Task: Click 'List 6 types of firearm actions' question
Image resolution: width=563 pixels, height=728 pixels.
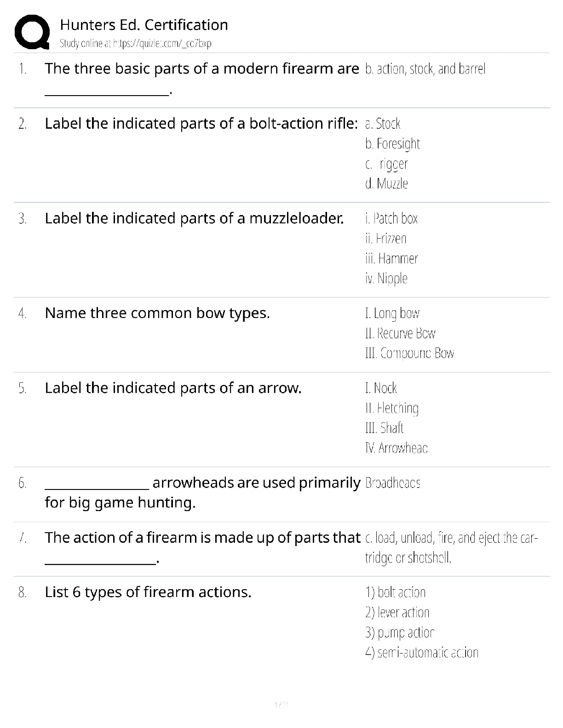Action: pyautogui.click(x=148, y=592)
